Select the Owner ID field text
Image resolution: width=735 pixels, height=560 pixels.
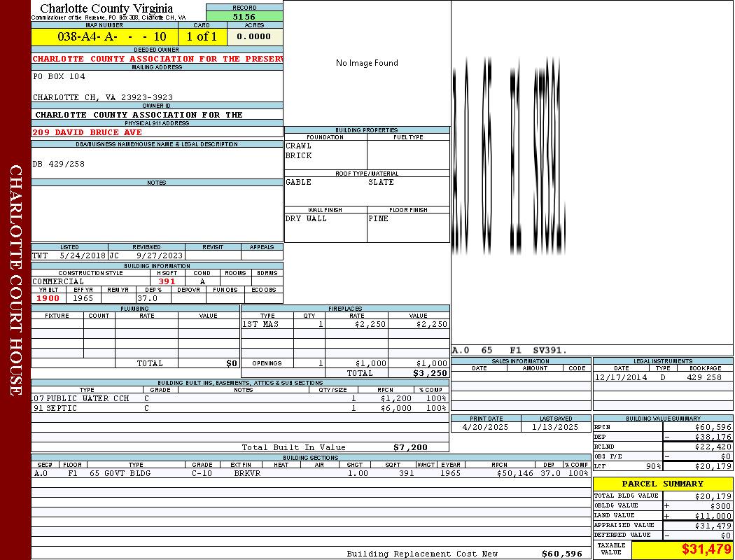point(139,115)
